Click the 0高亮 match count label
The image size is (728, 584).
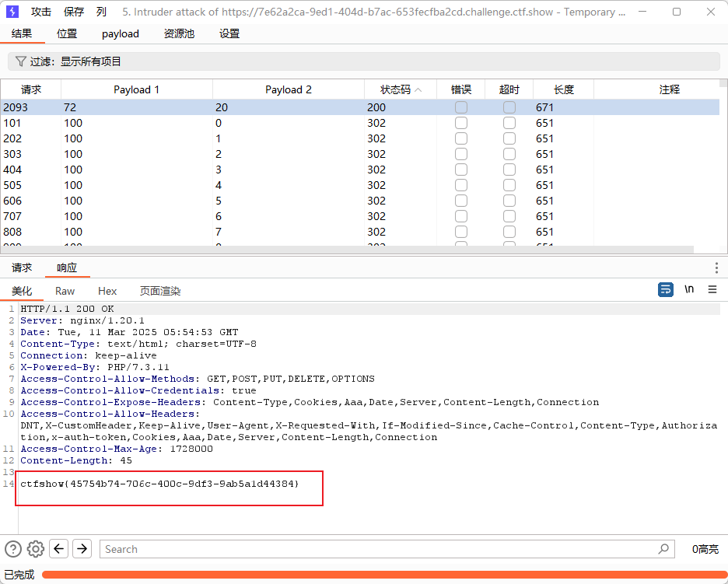pyautogui.click(x=705, y=549)
